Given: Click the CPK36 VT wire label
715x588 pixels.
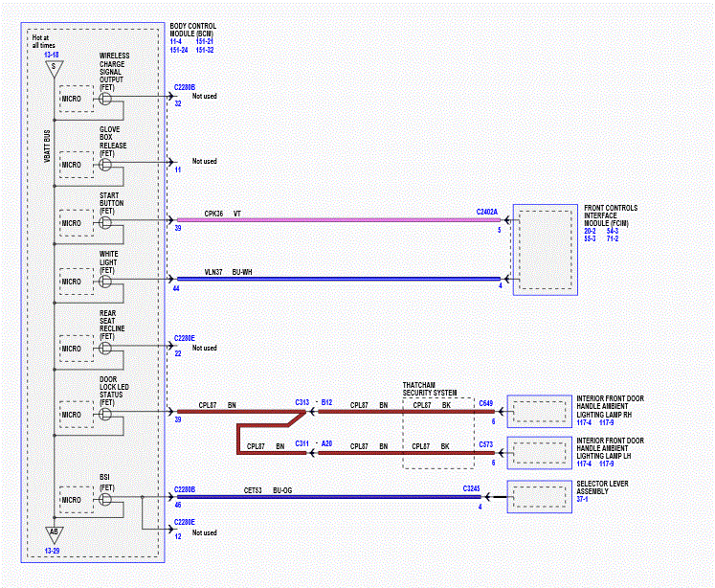Looking at the screenshot, I should (x=222, y=214).
